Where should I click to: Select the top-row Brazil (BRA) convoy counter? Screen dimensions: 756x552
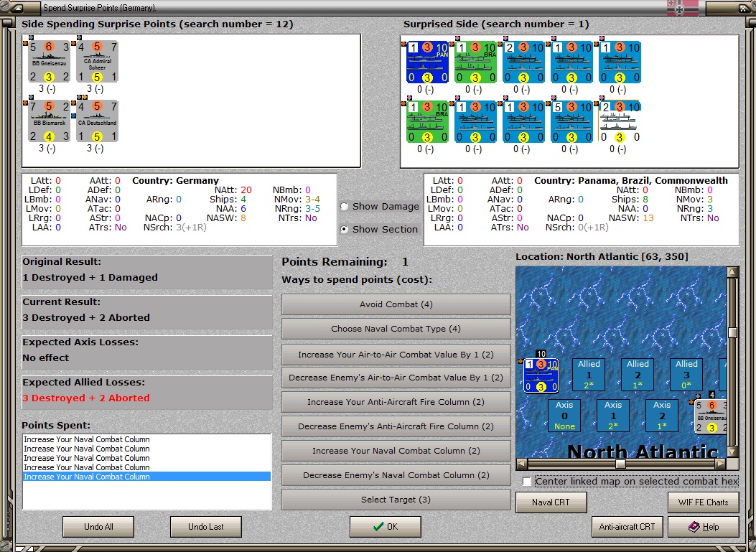pyautogui.click(x=475, y=62)
